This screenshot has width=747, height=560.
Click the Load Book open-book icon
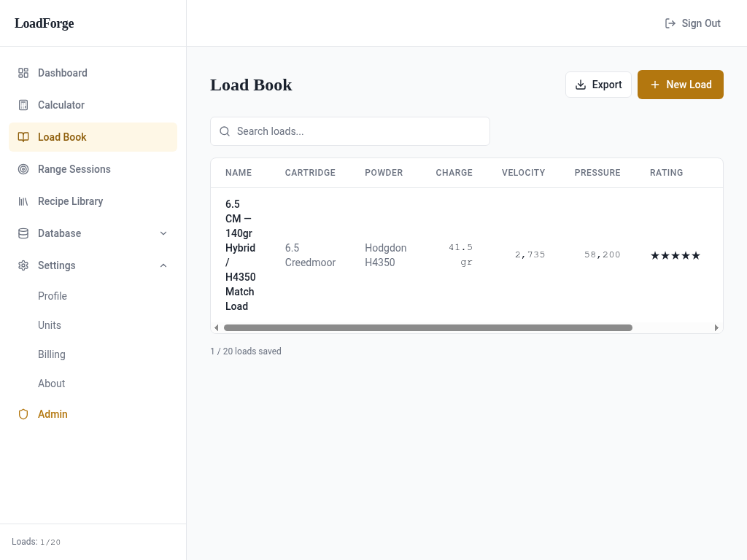point(23,137)
